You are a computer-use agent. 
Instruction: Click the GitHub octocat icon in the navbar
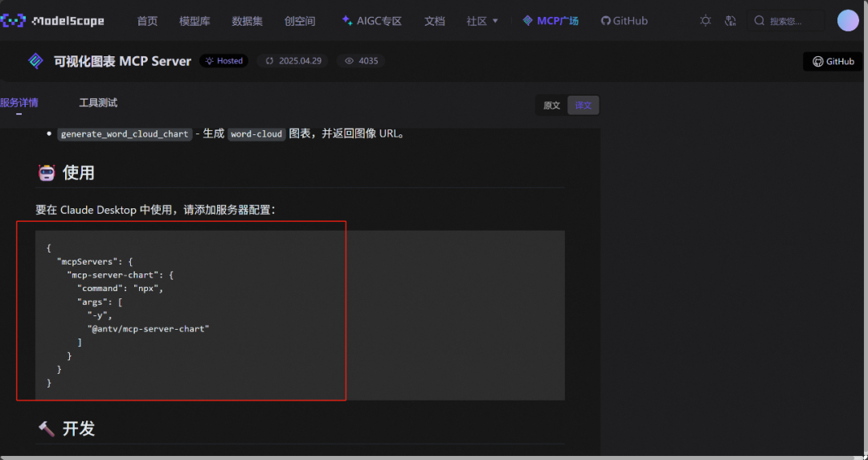(606, 21)
